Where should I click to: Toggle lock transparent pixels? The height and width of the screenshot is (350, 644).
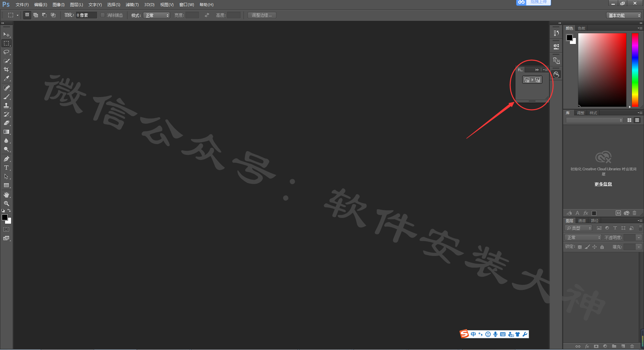[580, 247]
